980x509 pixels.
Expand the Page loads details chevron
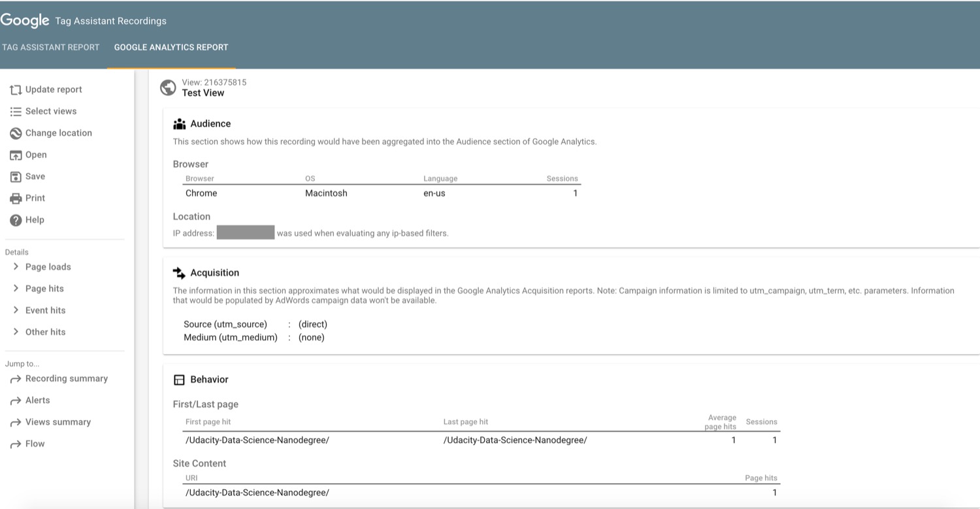point(16,267)
